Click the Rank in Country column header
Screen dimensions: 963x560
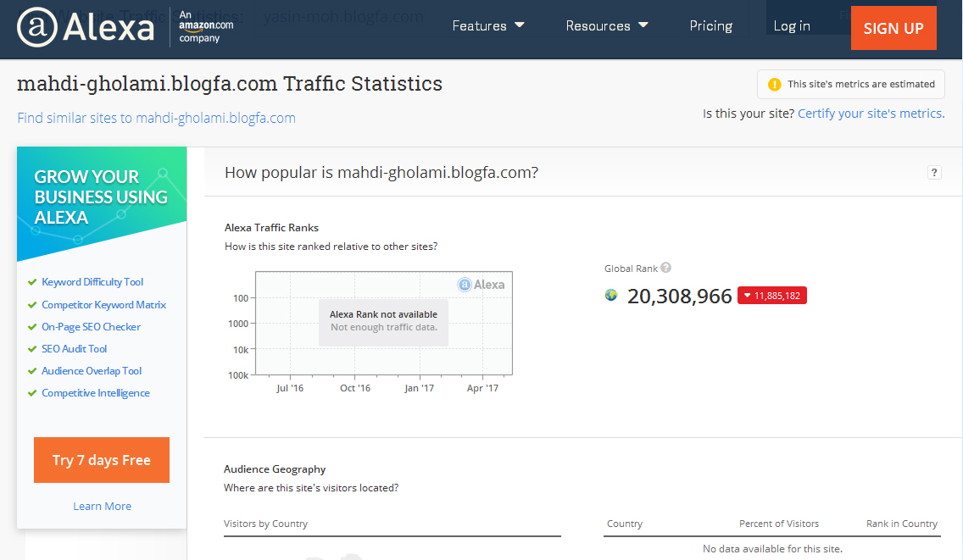click(x=902, y=524)
